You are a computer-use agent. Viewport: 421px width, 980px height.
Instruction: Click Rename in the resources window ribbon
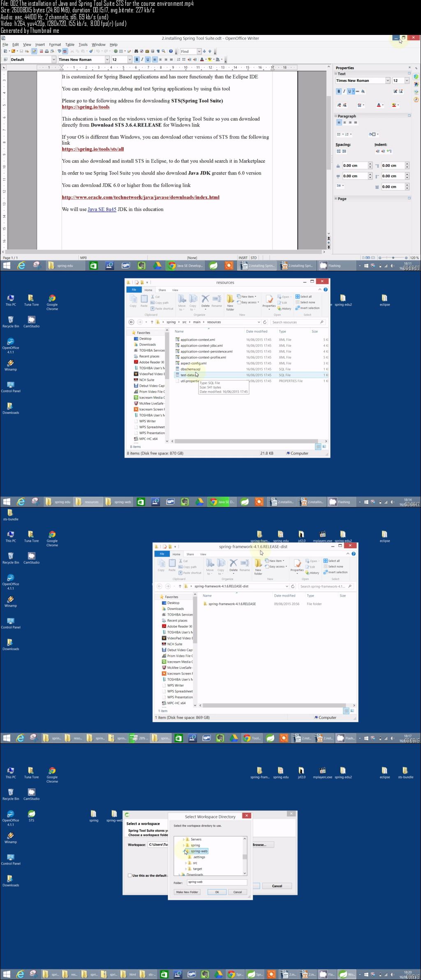pos(217,301)
